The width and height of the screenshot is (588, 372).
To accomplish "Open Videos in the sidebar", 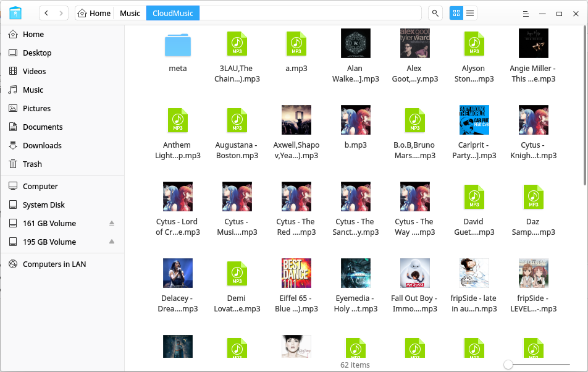I will (62, 71).
